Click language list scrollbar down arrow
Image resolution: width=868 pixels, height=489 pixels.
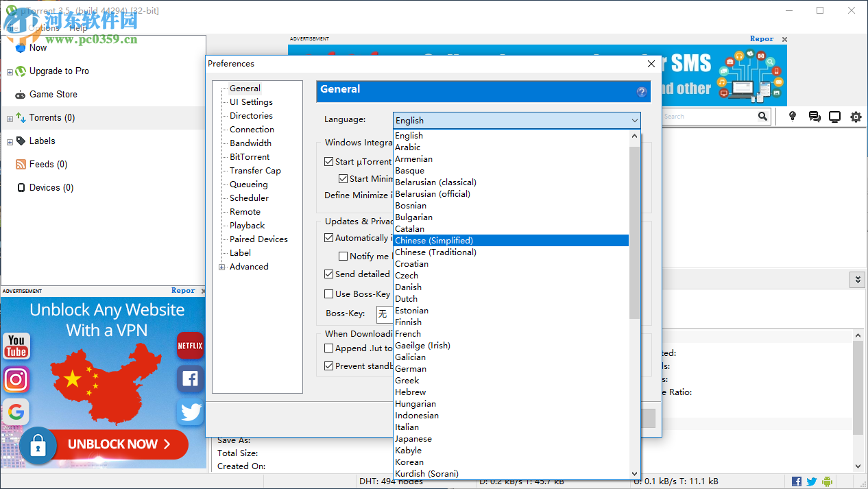coord(634,473)
